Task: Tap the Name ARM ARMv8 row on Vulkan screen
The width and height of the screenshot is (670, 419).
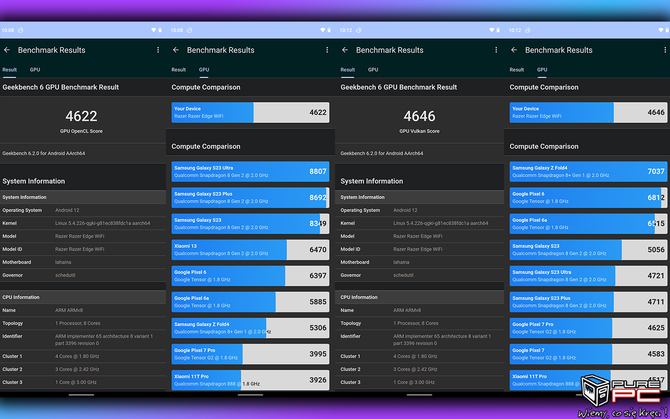Action: (x=421, y=311)
